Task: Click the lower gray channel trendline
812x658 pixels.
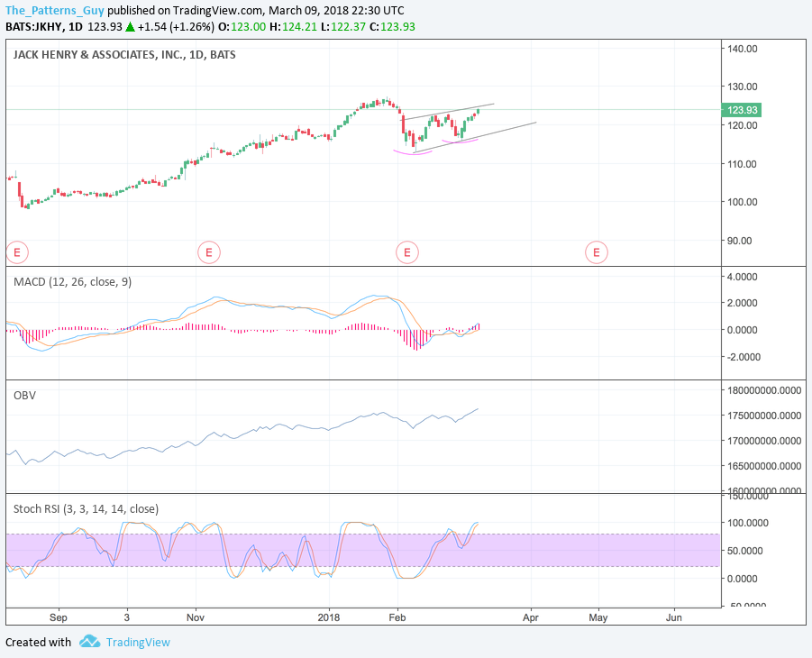Action: (475, 137)
